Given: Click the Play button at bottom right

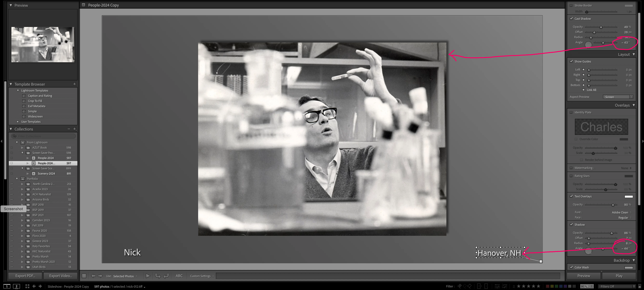Looking at the screenshot, I should (x=619, y=276).
